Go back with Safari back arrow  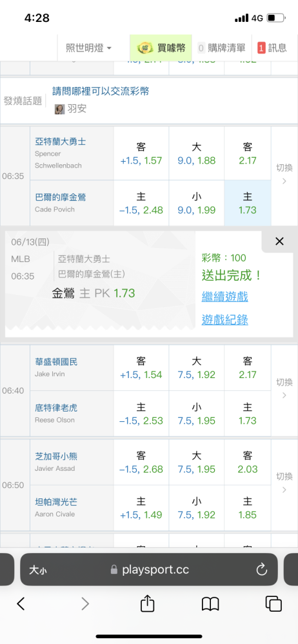pos(21,603)
